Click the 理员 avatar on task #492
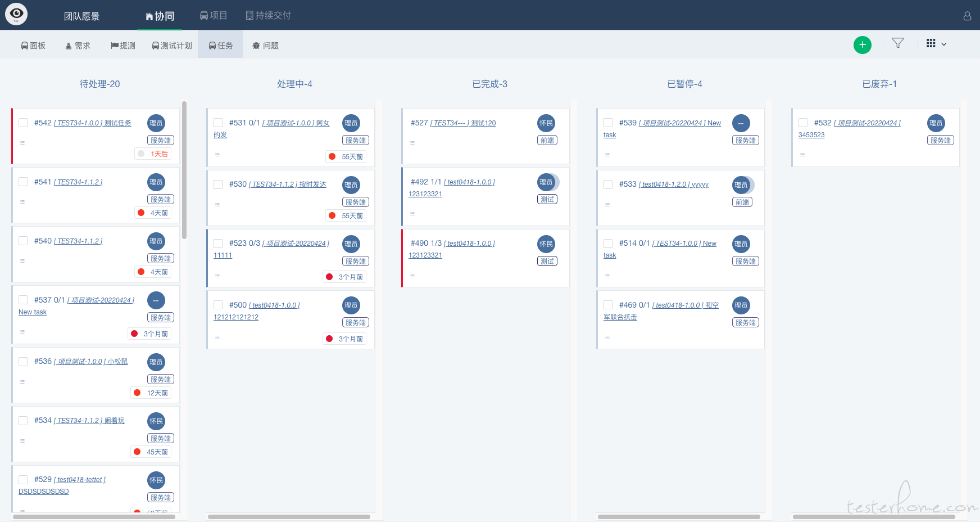Viewport: 980px width, 527px height. 546,182
